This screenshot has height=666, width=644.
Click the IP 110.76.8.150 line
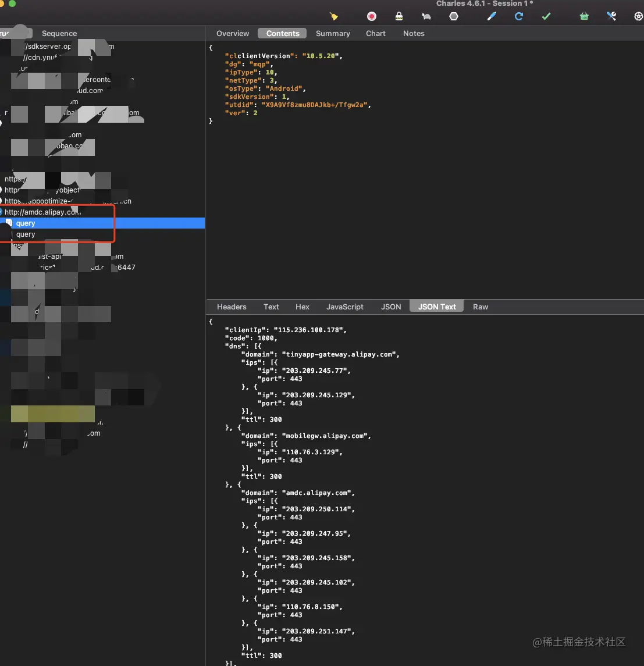point(300,607)
